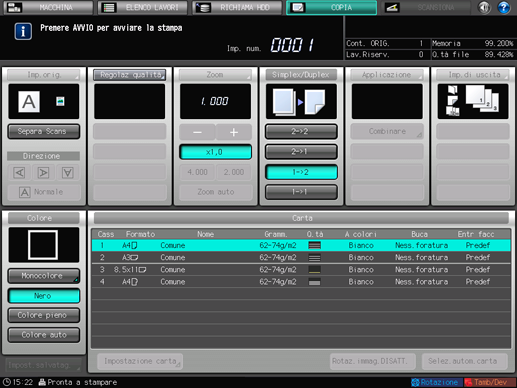Screen dimensions: 517x388
Task: Open the RICHIAMA HDD tab
Action: click(237, 7)
